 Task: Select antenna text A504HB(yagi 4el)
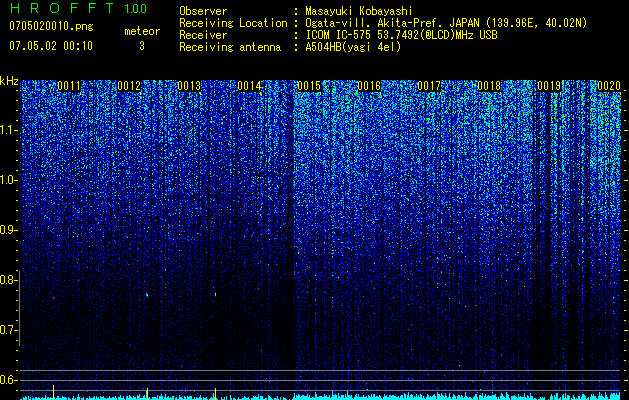pyautogui.click(x=353, y=47)
